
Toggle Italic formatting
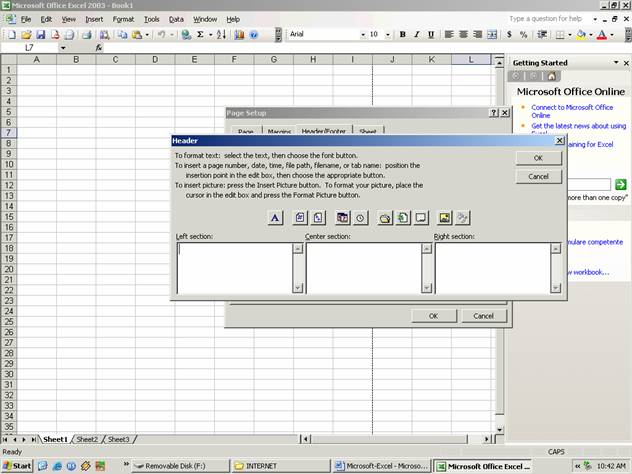pos(417,35)
